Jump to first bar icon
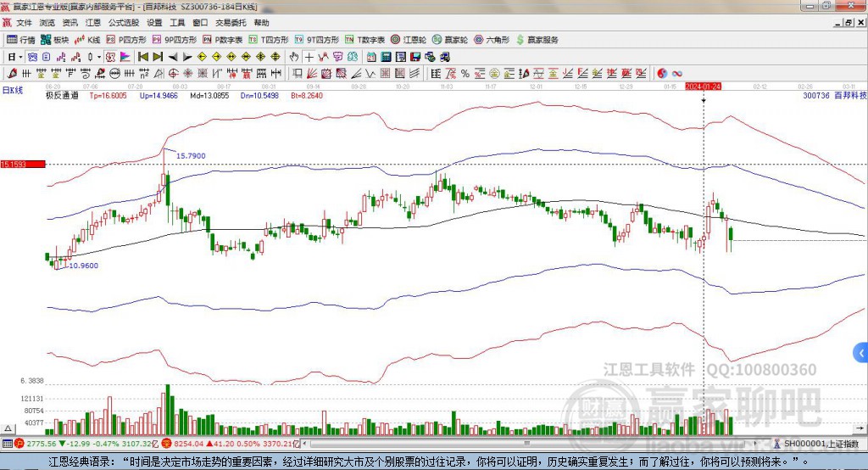This screenshot has width=868, height=470. click(143, 57)
